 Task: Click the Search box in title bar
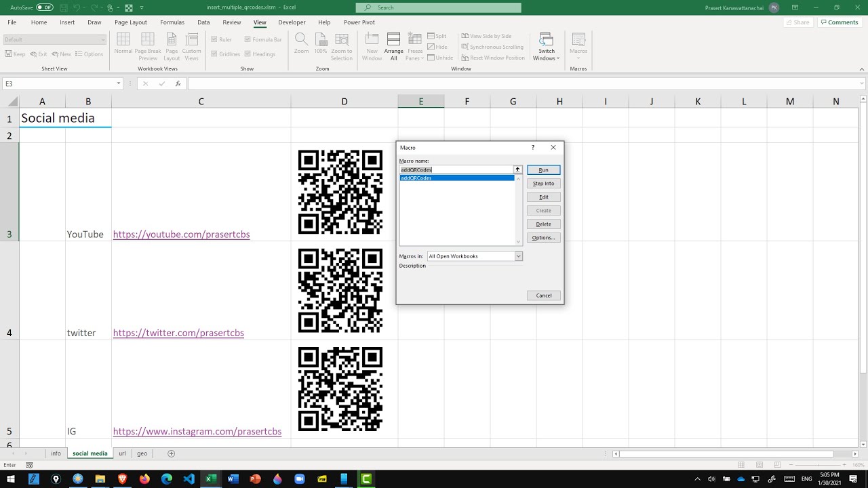point(439,7)
